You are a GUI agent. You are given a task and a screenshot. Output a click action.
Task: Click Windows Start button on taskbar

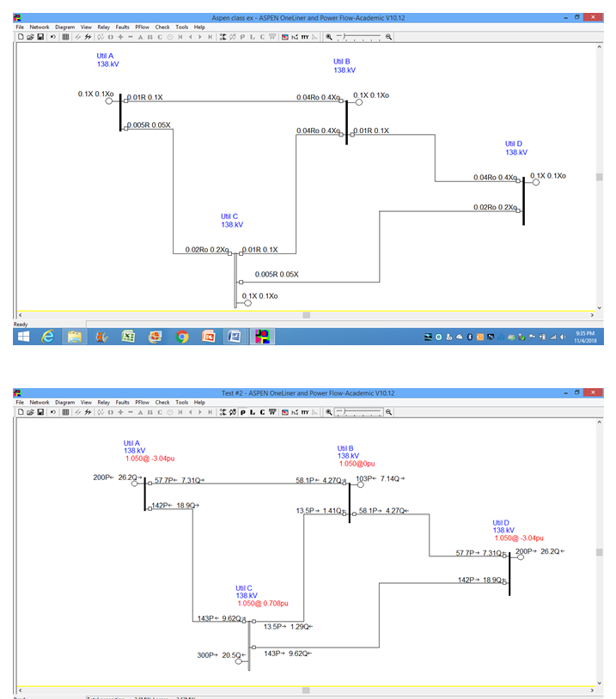pos(23,337)
